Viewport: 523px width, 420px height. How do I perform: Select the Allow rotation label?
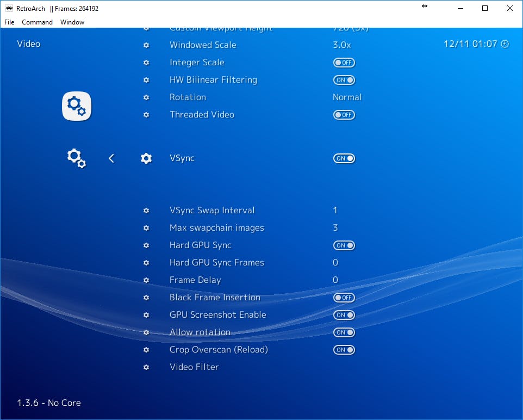(200, 332)
